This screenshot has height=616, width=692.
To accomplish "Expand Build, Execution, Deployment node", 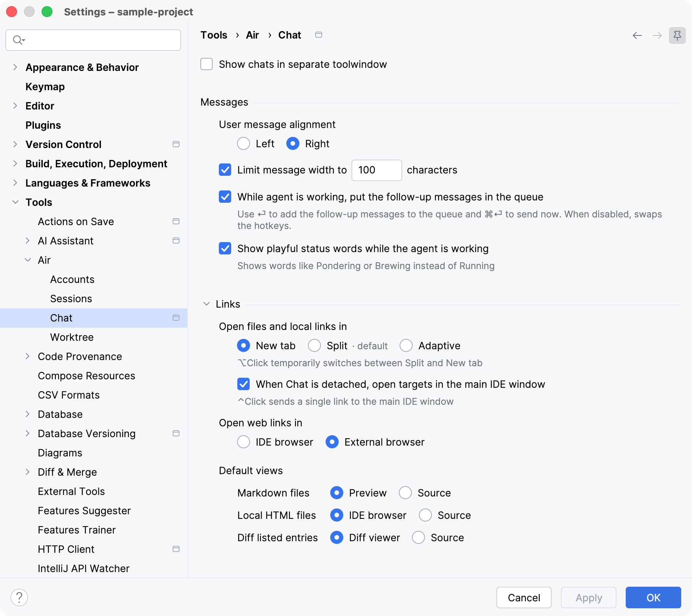I will coord(15,163).
